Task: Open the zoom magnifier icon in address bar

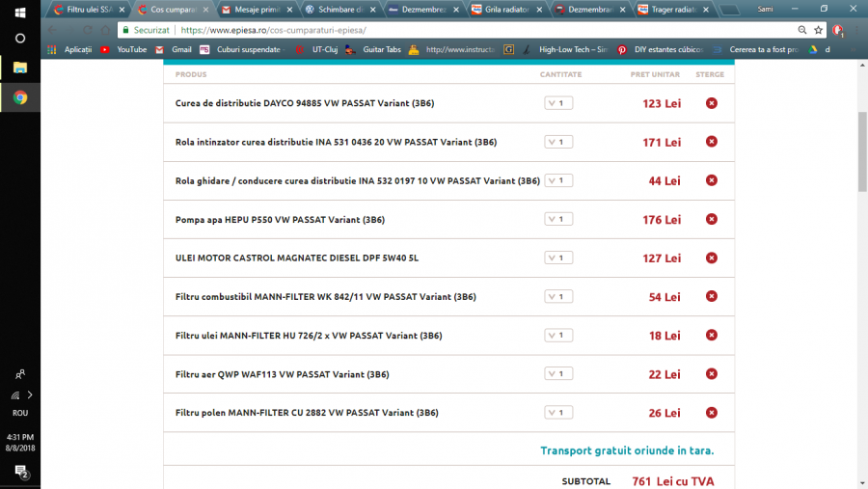Action: pos(801,30)
